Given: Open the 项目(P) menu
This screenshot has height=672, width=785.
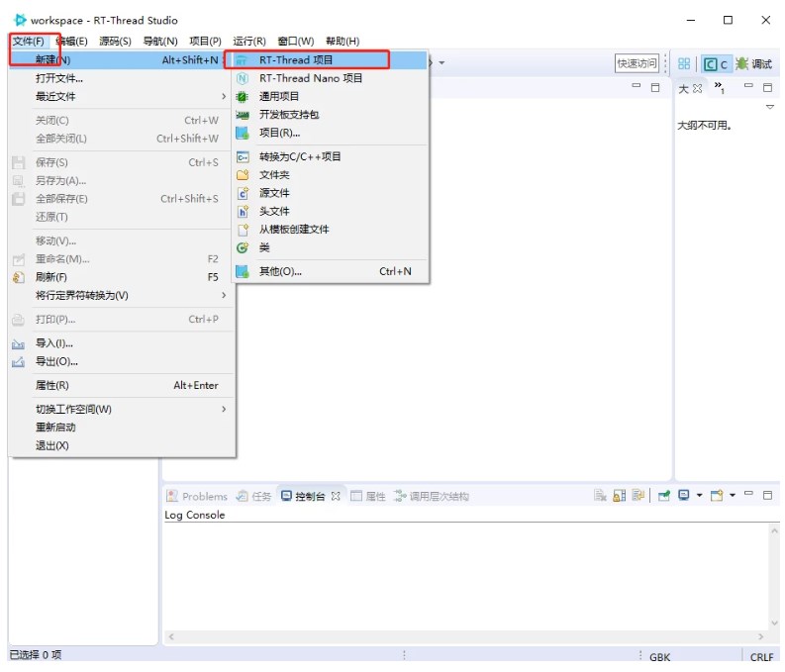Looking at the screenshot, I should pos(205,41).
